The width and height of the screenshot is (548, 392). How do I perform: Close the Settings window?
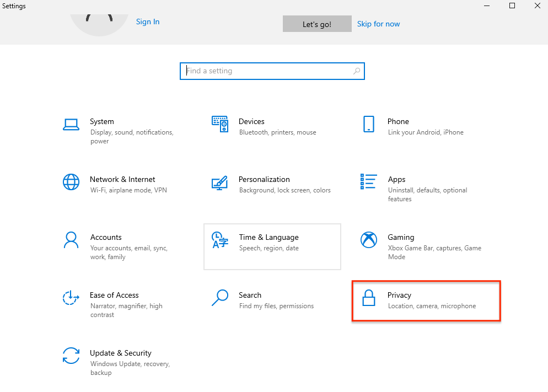pos(537,6)
